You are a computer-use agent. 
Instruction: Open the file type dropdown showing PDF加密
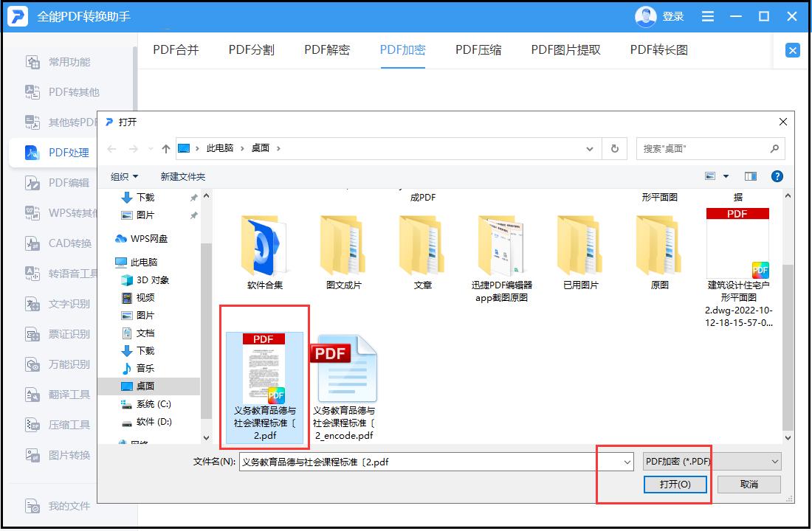tap(712, 461)
